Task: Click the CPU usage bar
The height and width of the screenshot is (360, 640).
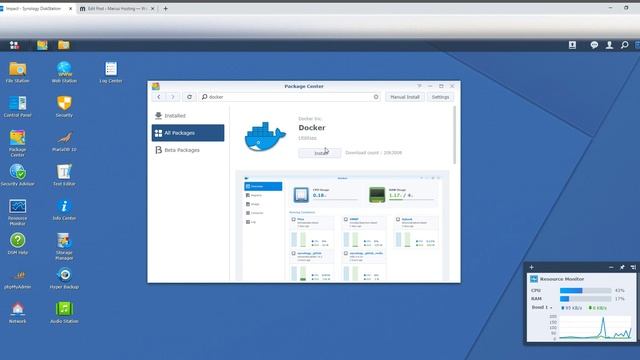Action: [585, 291]
